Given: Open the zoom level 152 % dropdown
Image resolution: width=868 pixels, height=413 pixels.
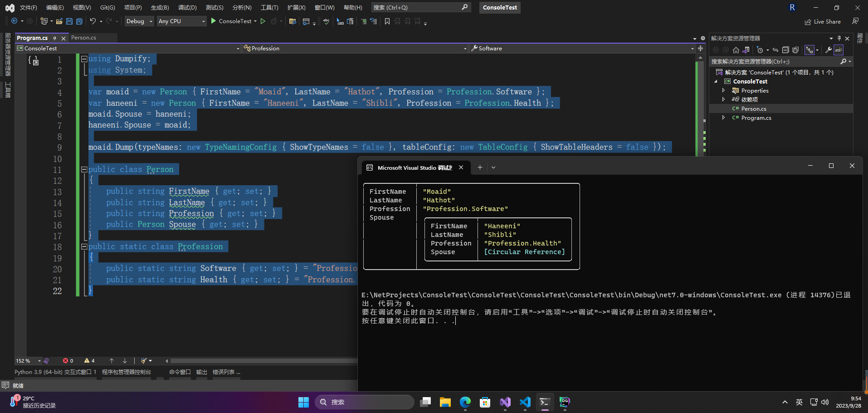Looking at the screenshot, I should tap(28, 361).
